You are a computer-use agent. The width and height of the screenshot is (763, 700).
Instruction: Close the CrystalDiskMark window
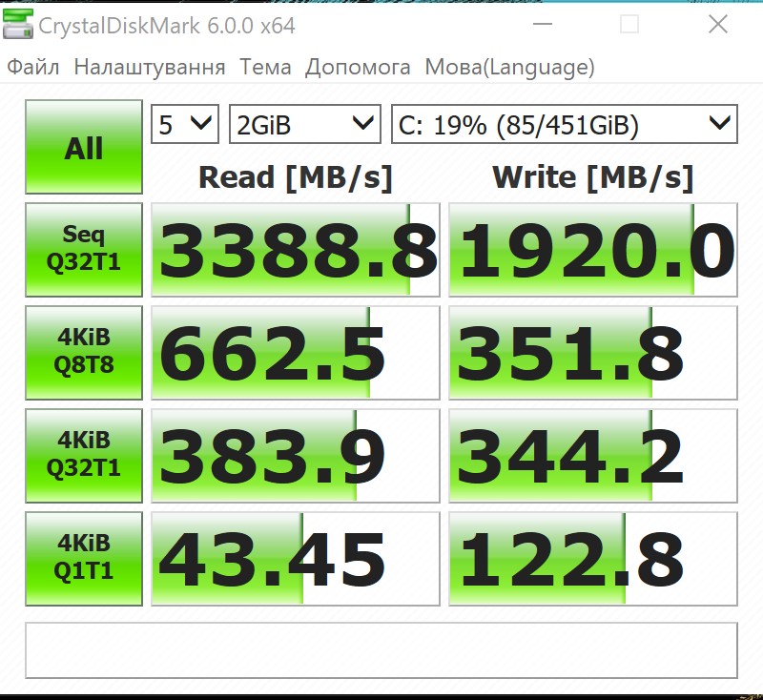pyautogui.click(x=718, y=24)
